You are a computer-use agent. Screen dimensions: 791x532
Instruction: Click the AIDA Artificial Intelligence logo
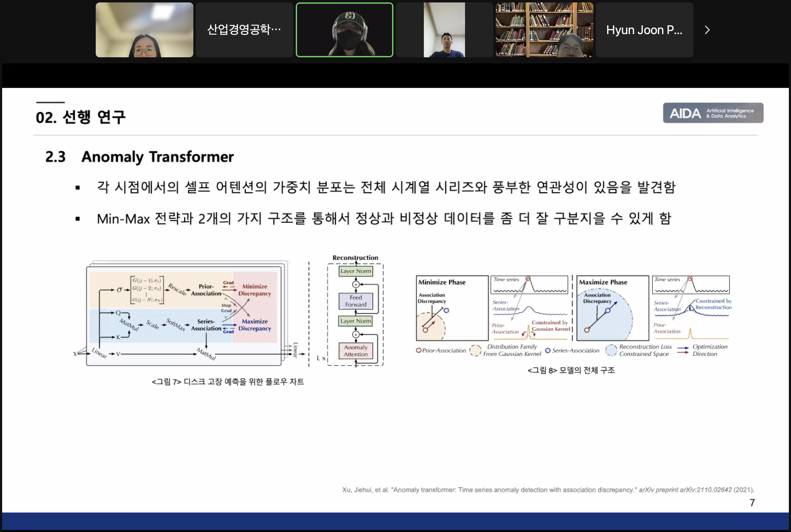tap(712, 113)
